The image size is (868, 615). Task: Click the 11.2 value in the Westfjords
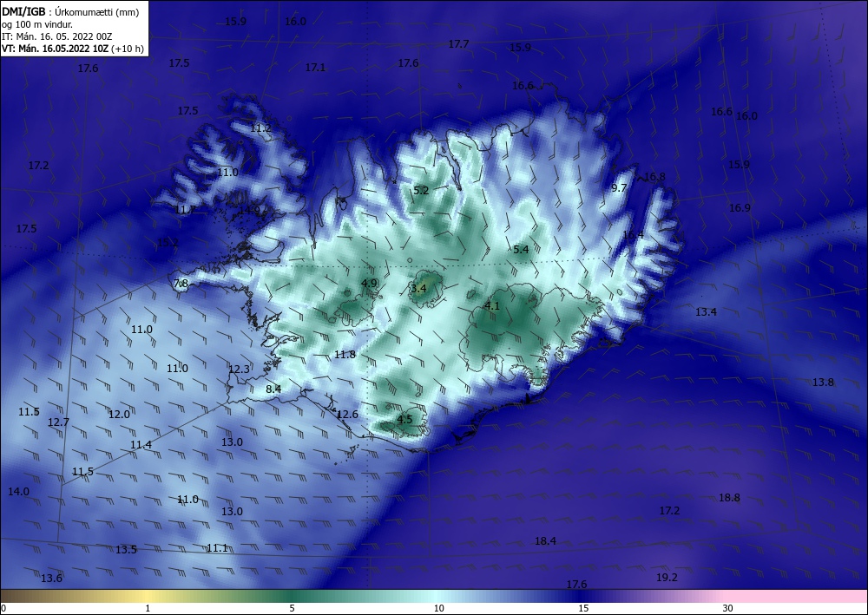(x=260, y=128)
